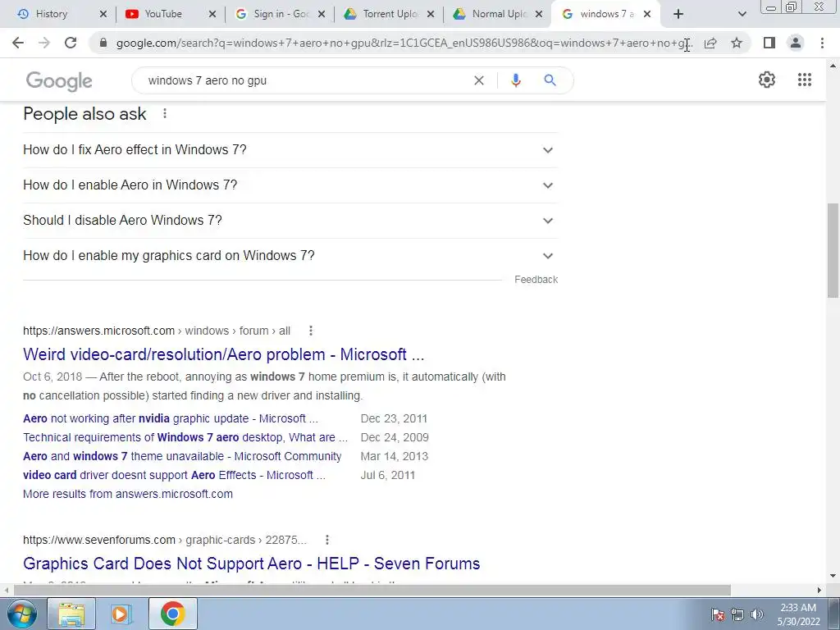Screen dimensions: 840x630
Task: Expand enable my graphics card question
Action: point(290,256)
